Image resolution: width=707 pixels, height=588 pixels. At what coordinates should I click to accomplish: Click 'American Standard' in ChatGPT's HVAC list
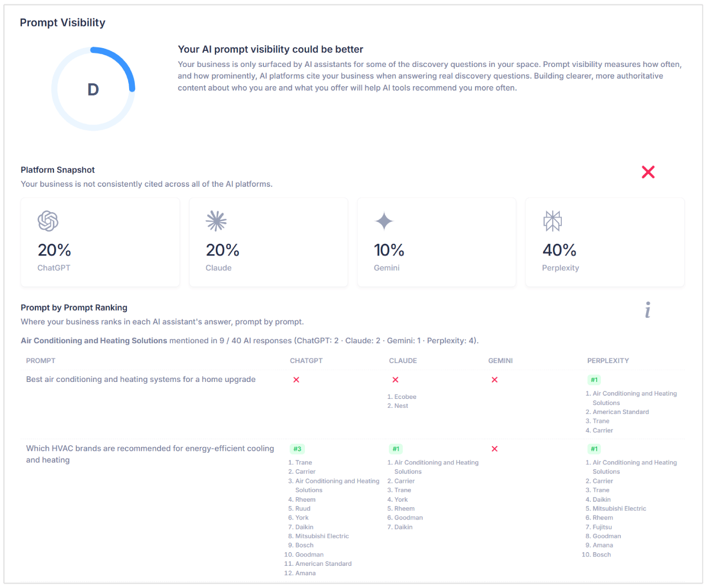click(x=323, y=564)
